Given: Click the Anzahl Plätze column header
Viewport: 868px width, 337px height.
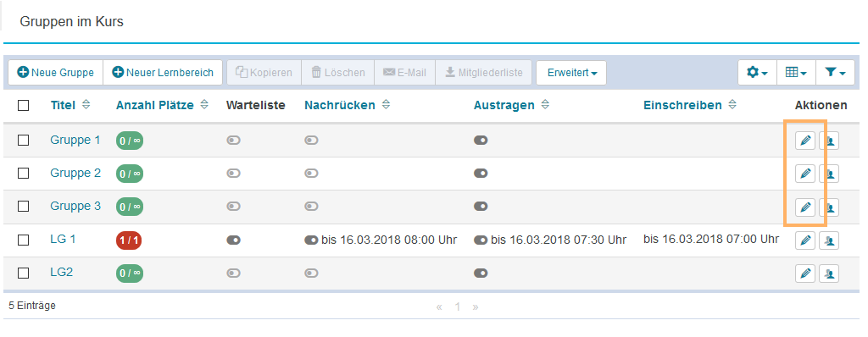Looking at the screenshot, I should (x=155, y=105).
